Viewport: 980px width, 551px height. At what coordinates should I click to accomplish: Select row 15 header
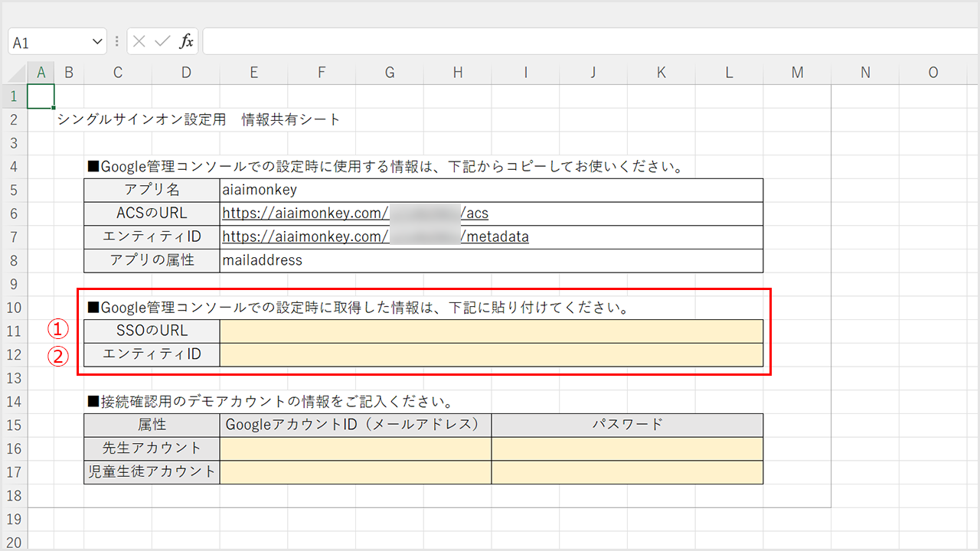[x=14, y=425]
